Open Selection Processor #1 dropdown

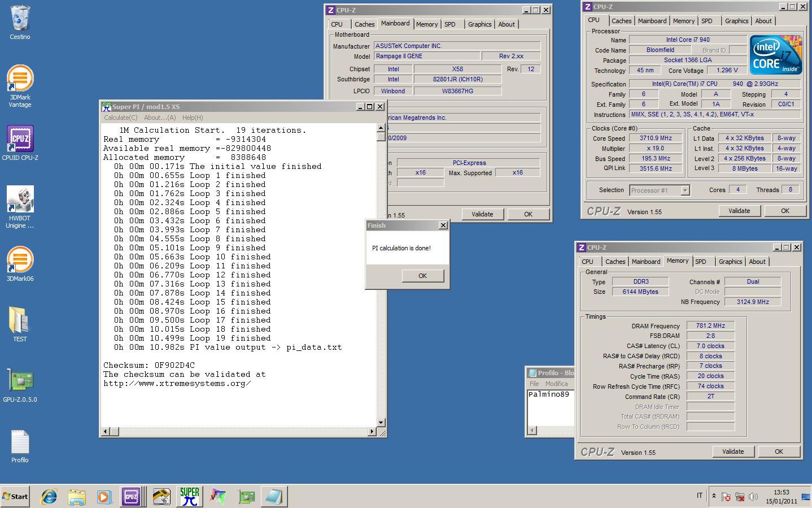pos(660,190)
